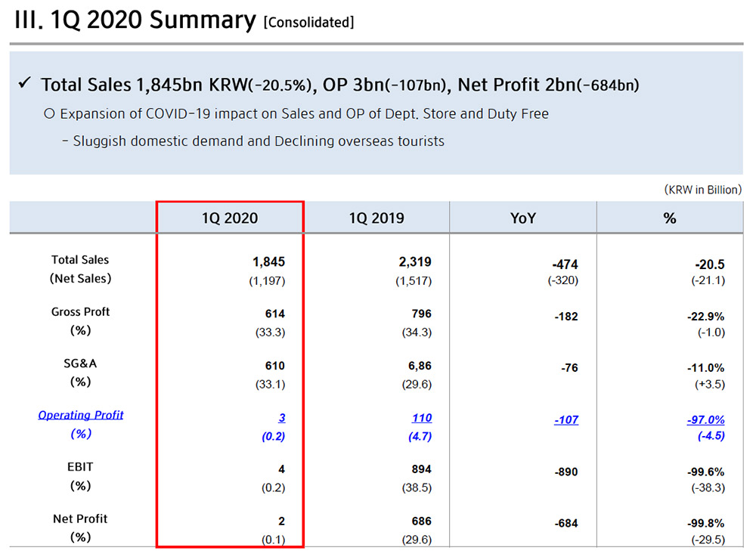Select the YoY column header
The image size is (756, 560).
522,218
